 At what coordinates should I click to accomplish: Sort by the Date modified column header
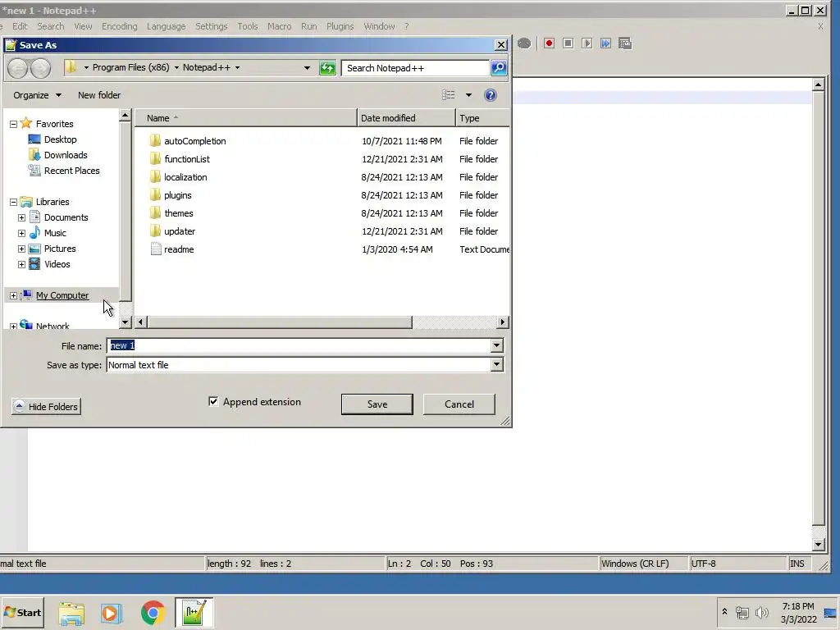[406, 118]
